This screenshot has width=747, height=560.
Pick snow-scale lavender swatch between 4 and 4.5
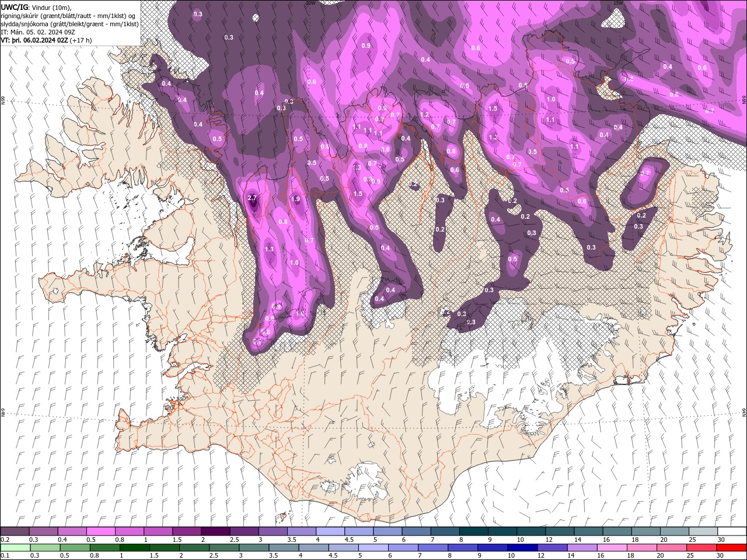(x=330, y=531)
